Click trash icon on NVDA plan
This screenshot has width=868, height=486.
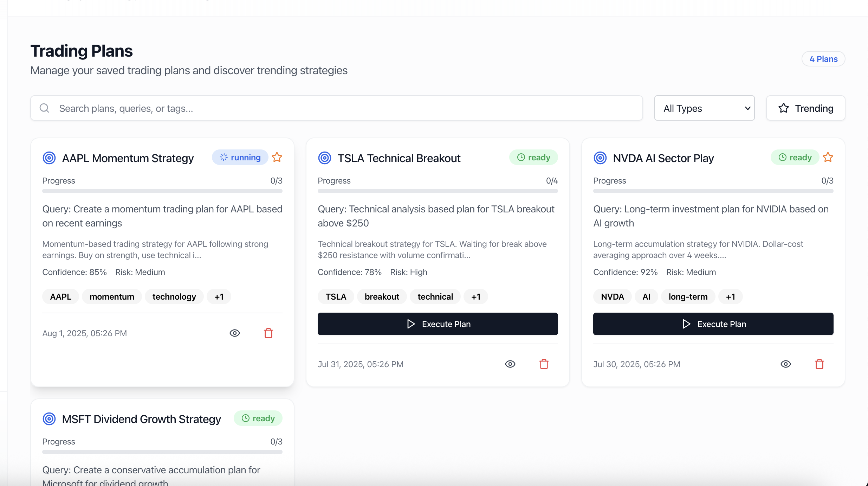coord(819,364)
